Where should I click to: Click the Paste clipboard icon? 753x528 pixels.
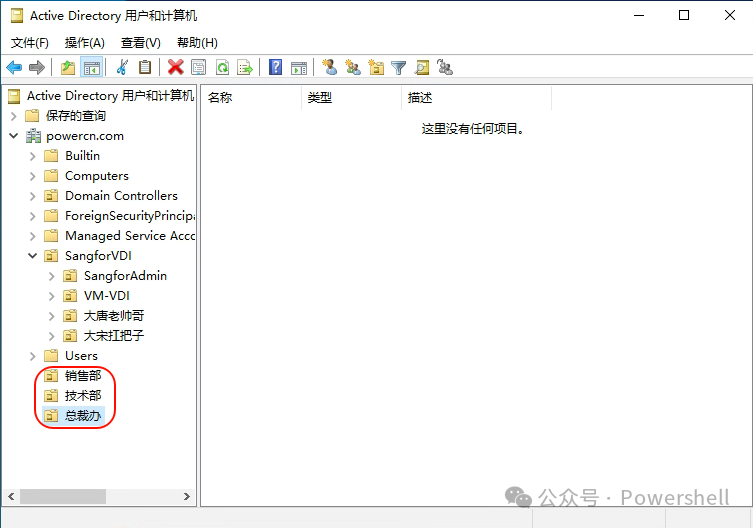(145, 67)
